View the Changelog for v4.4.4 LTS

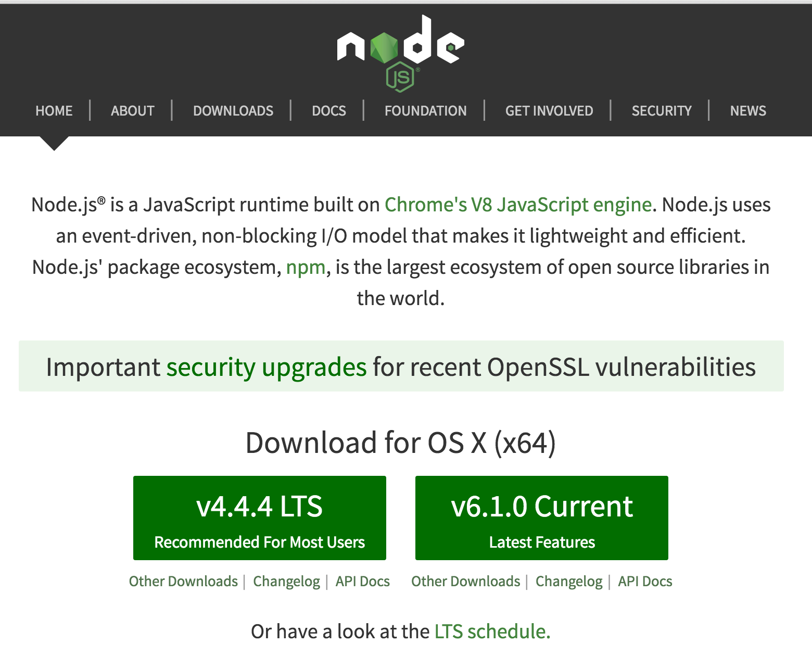point(286,581)
